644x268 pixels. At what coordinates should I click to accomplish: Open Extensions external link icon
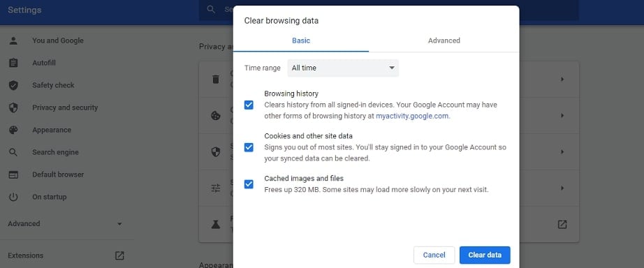coord(119,255)
